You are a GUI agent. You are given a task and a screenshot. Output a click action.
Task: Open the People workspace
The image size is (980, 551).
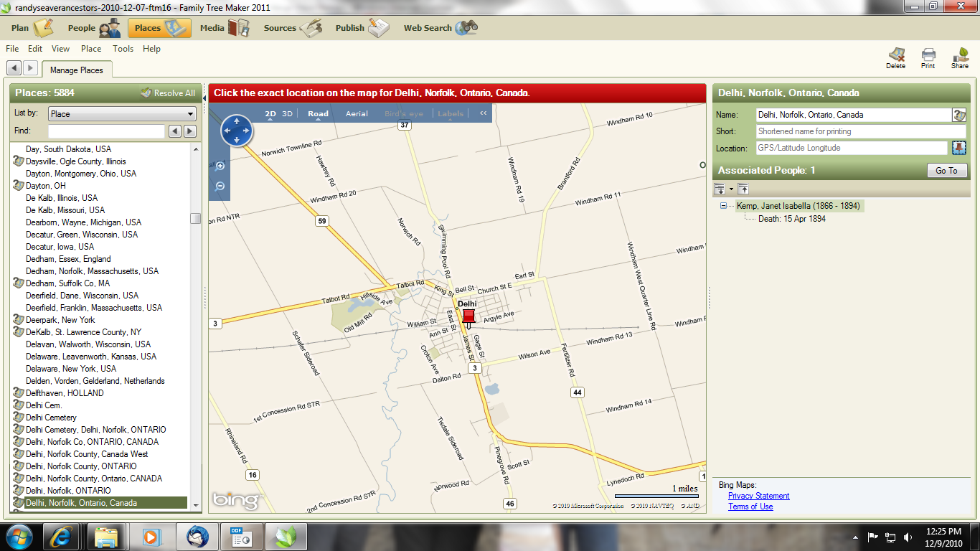(94, 28)
